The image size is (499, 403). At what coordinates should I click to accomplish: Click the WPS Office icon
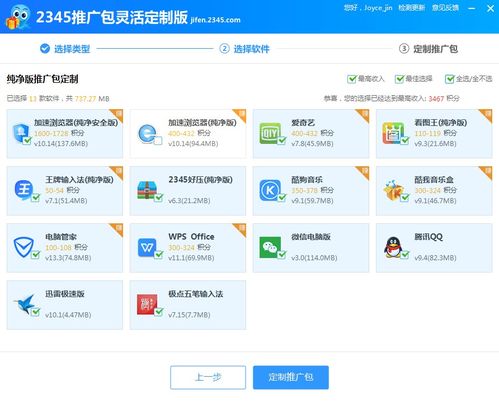[x=147, y=247]
